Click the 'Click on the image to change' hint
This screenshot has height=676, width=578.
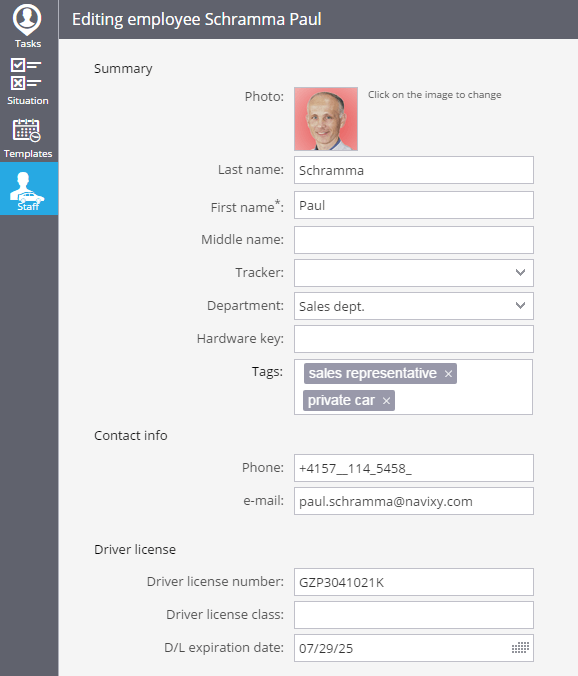pos(434,95)
